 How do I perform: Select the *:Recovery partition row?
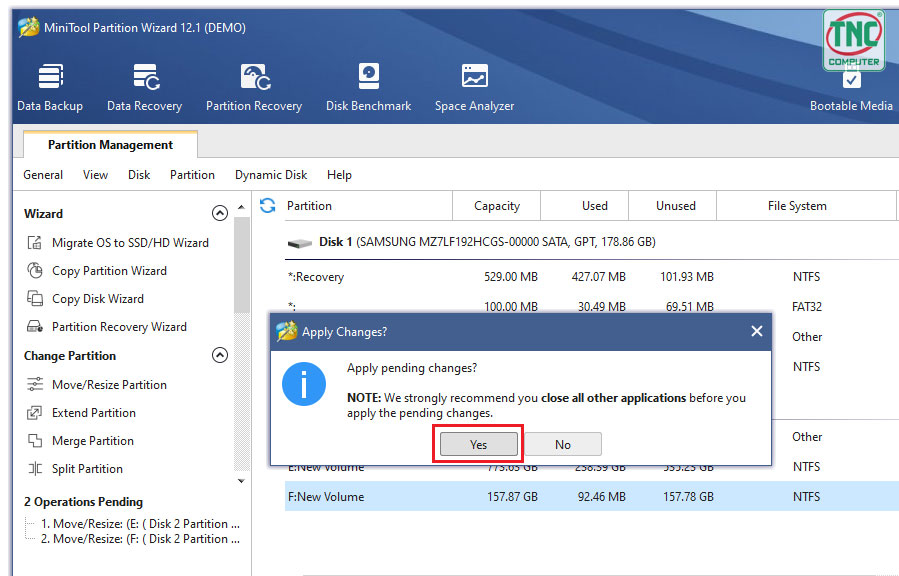592,277
